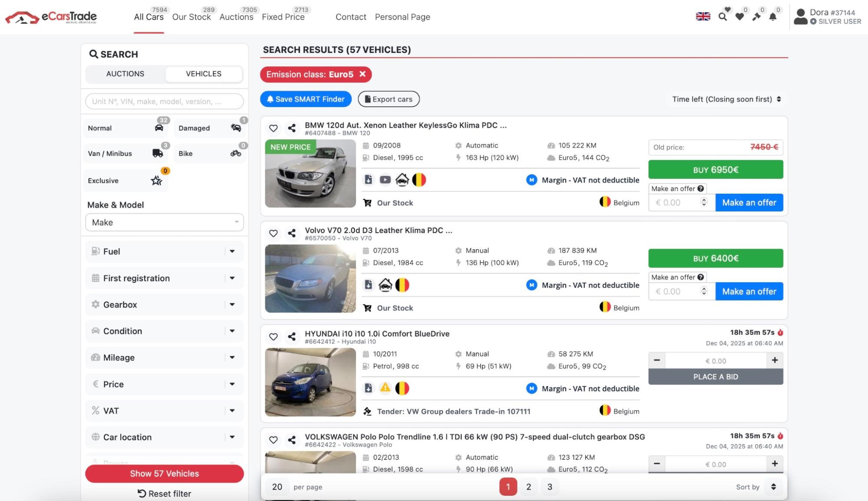Click the BUY 6950€ button

(x=715, y=170)
